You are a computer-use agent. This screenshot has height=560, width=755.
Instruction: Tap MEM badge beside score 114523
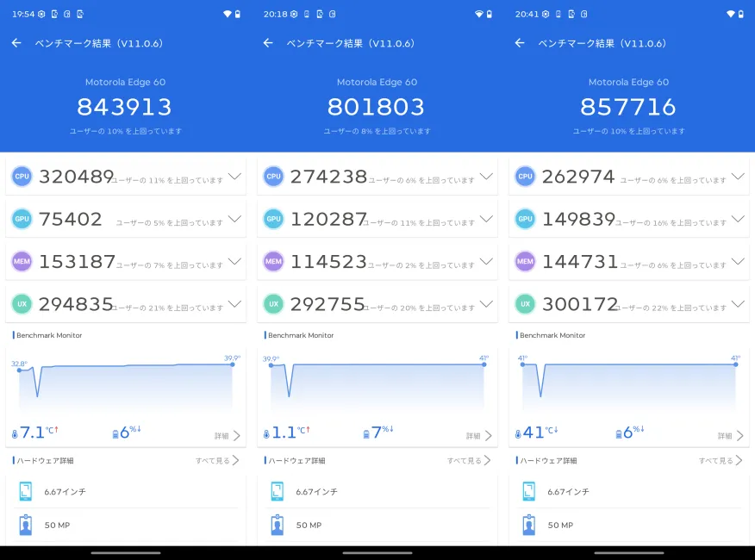[273, 261]
